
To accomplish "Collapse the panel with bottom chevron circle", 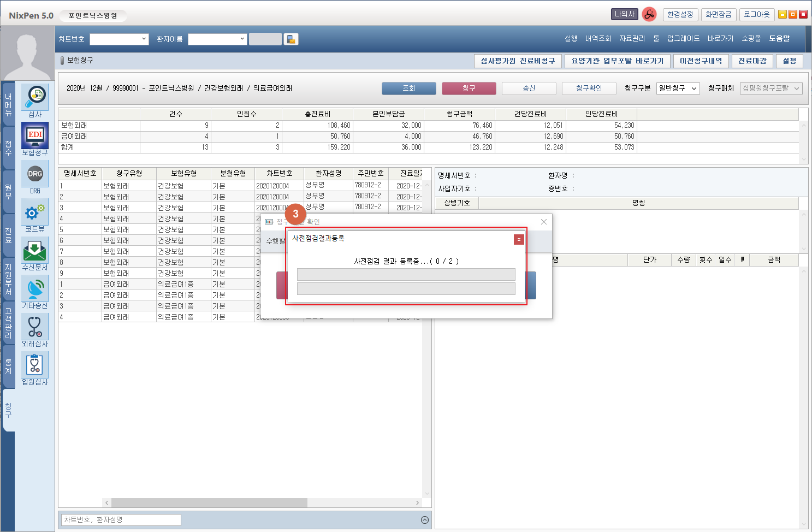I will click(x=425, y=520).
